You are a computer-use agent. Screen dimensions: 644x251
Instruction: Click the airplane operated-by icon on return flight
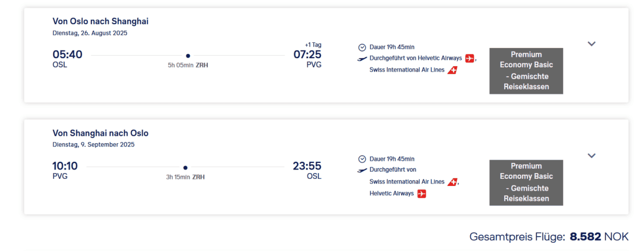[362, 170]
